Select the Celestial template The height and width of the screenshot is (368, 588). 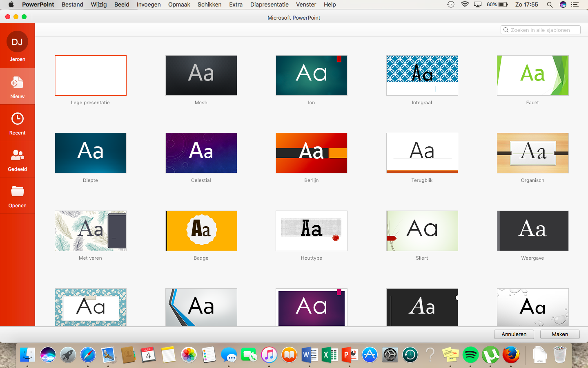201,153
